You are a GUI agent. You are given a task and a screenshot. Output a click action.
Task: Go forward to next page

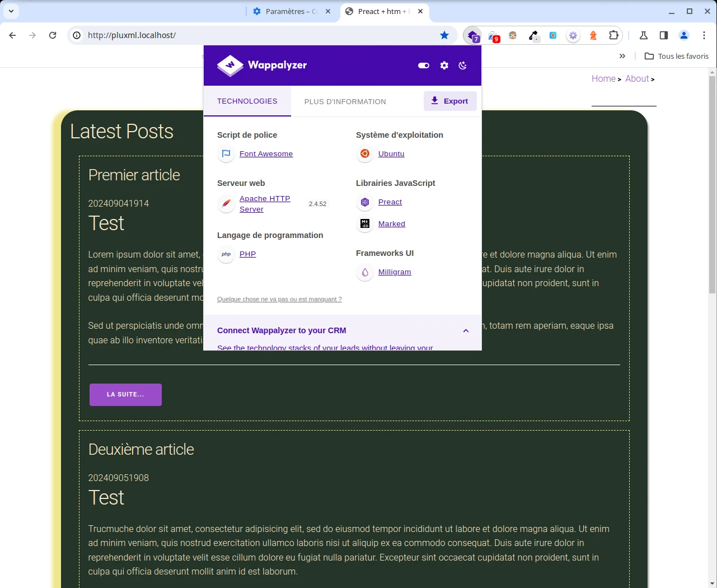click(x=32, y=35)
